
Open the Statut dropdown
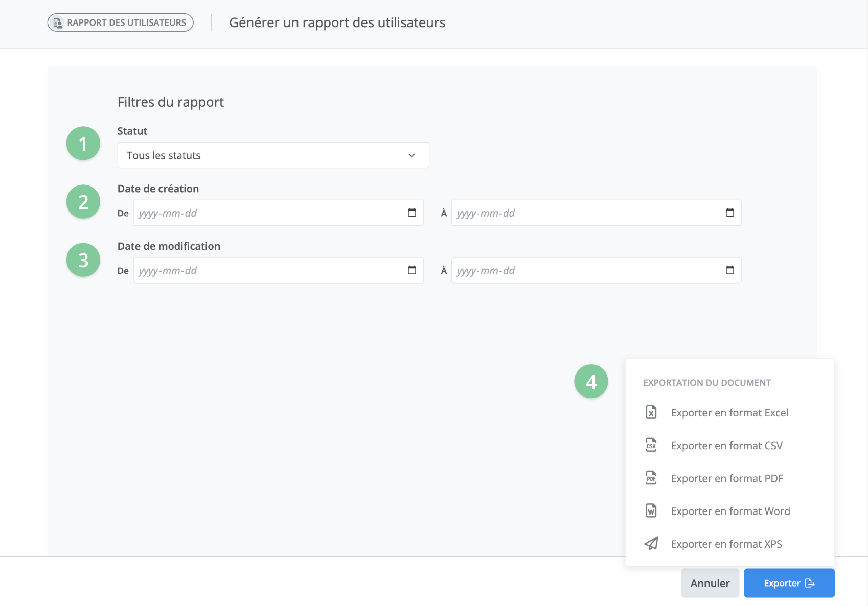point(273,155)
